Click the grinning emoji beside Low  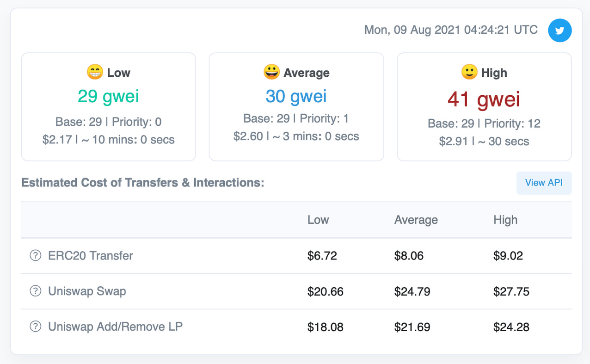pyautogui.click(x=94, y=72)
